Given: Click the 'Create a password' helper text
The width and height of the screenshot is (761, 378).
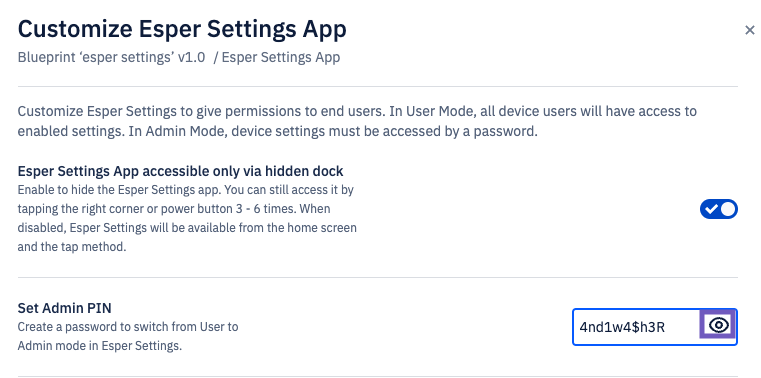Looking at the screenshot, I should (128, 336).
